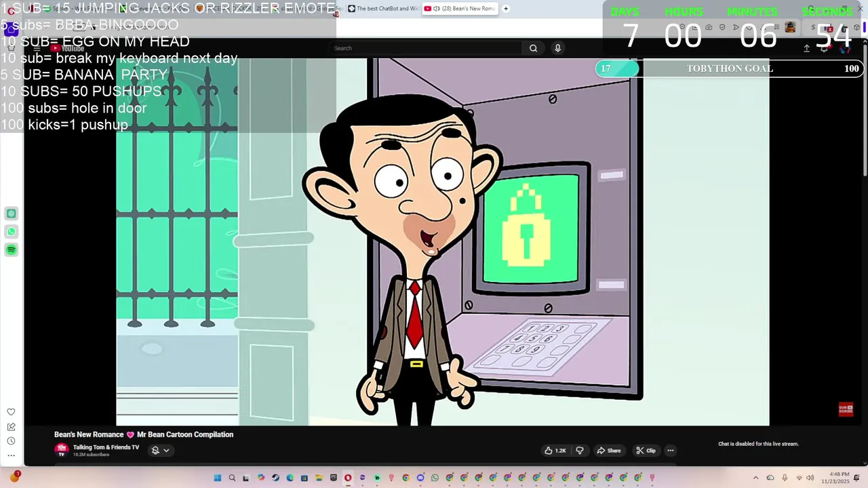This screenshot has height=488, width=868.
Task: Pause the Mr Bean video by clicking it
Action: [442, 242]
